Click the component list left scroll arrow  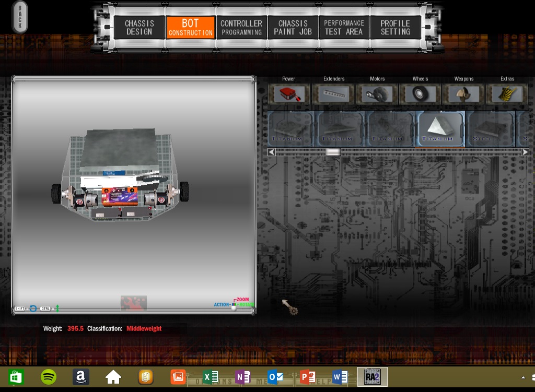click(271, 152)
